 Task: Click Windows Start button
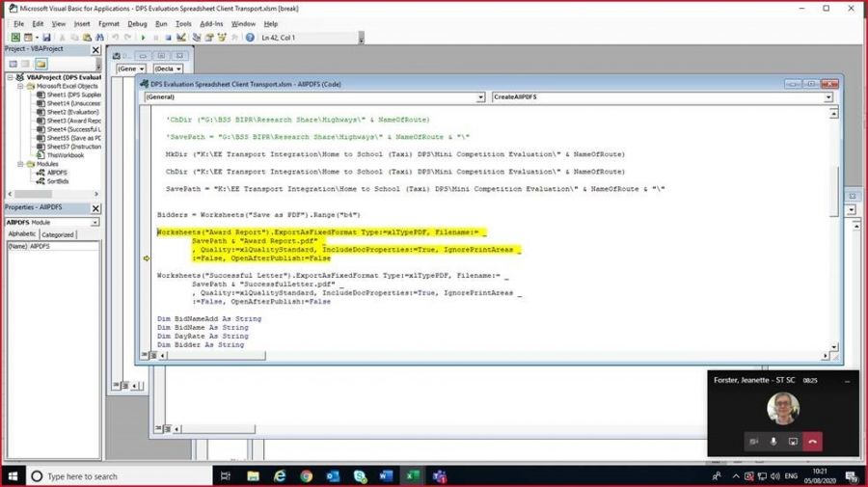pyautogui.click(x=13, y=476)
